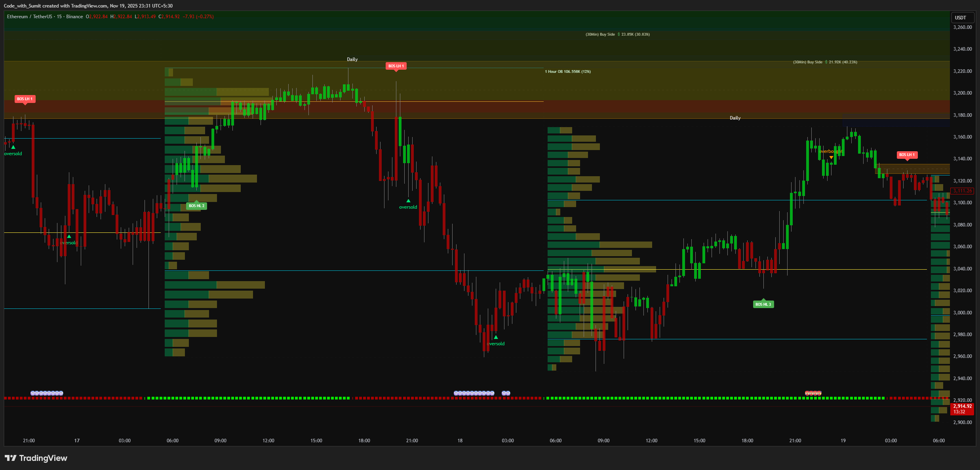
Task: Click the date label 18 on time axis
Action: [460, 441]
